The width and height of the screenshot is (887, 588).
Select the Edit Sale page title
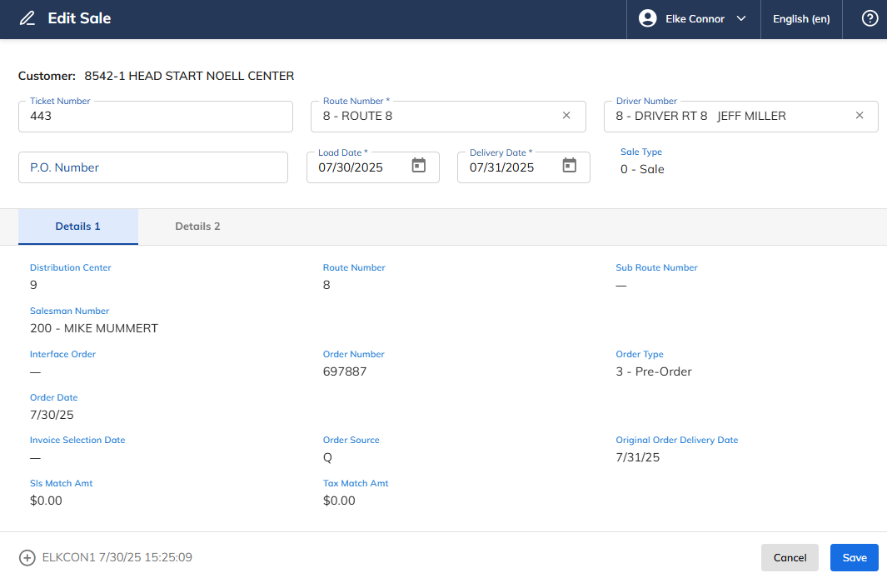click(79, 18)
